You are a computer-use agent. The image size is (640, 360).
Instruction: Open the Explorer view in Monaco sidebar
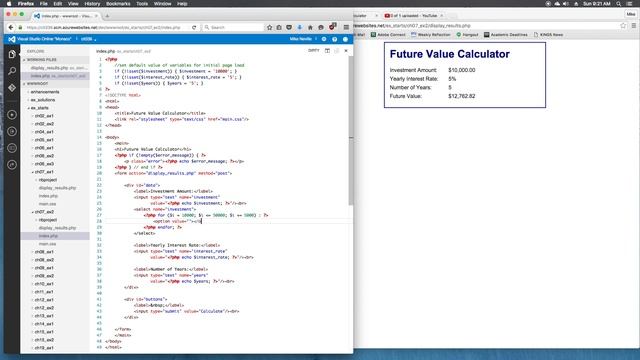[x=12, y=54]
